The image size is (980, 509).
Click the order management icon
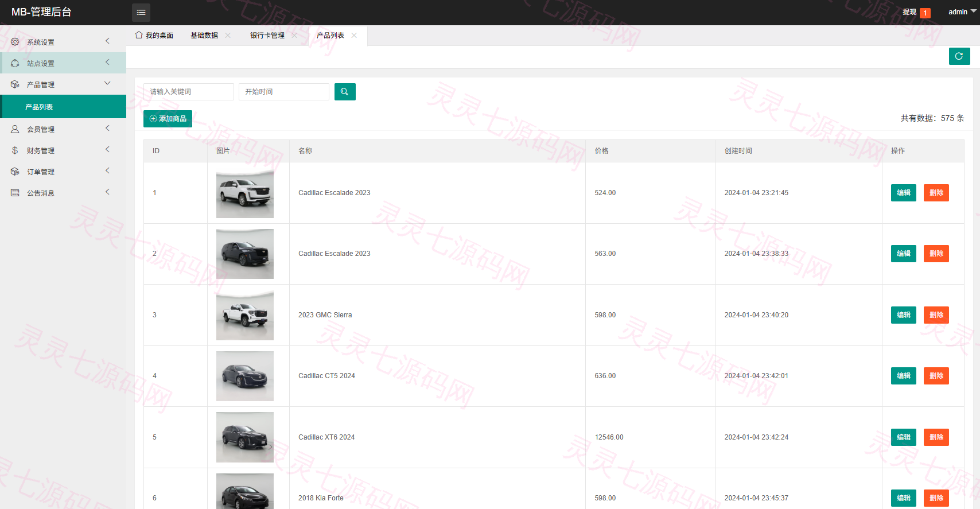click(x=15, y=172)
